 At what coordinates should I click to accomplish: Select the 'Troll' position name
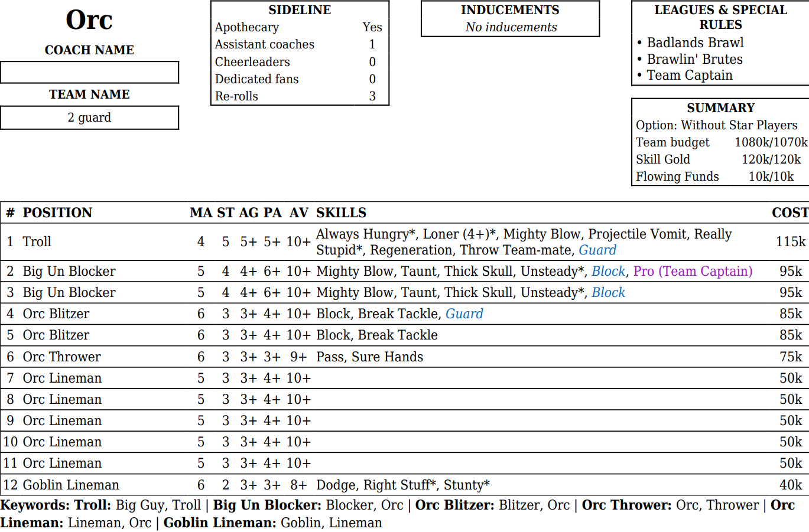tap(37, 241)
